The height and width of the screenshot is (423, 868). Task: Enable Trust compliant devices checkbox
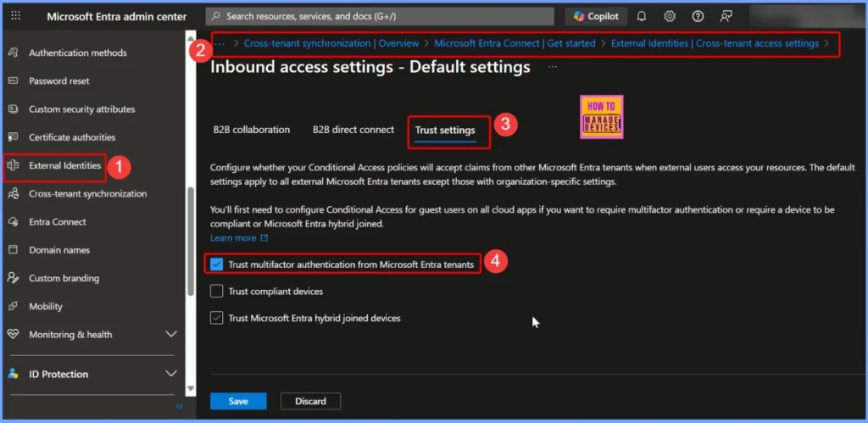217,292
